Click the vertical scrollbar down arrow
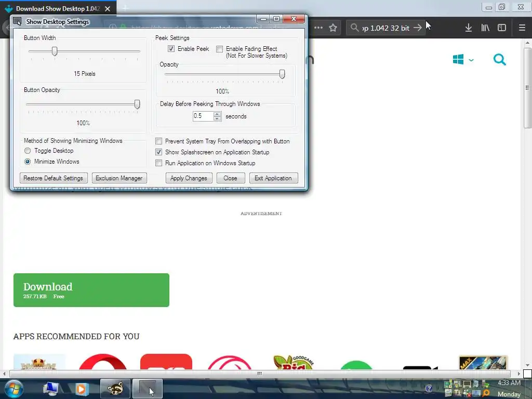 pos(527,366)
